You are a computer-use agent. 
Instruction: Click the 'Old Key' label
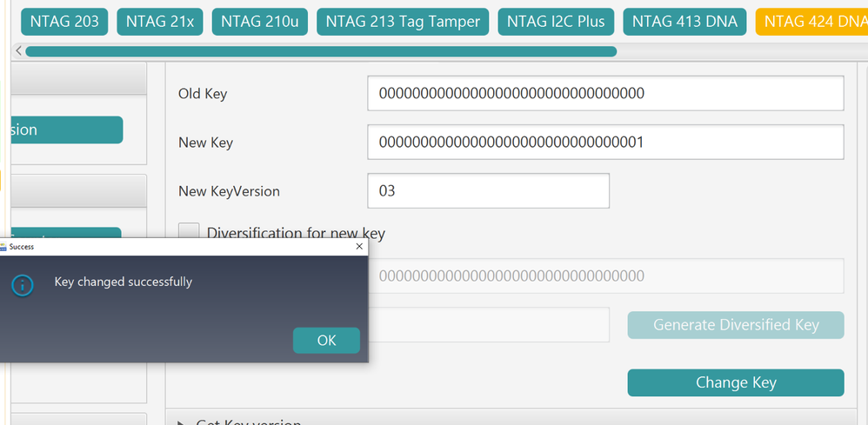point(203,94)
